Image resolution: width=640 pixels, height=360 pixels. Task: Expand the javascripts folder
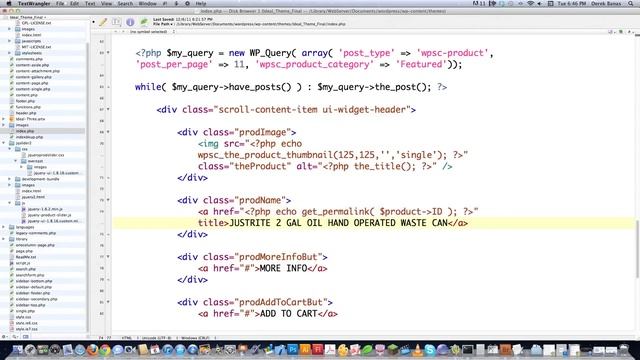(10, 41)
